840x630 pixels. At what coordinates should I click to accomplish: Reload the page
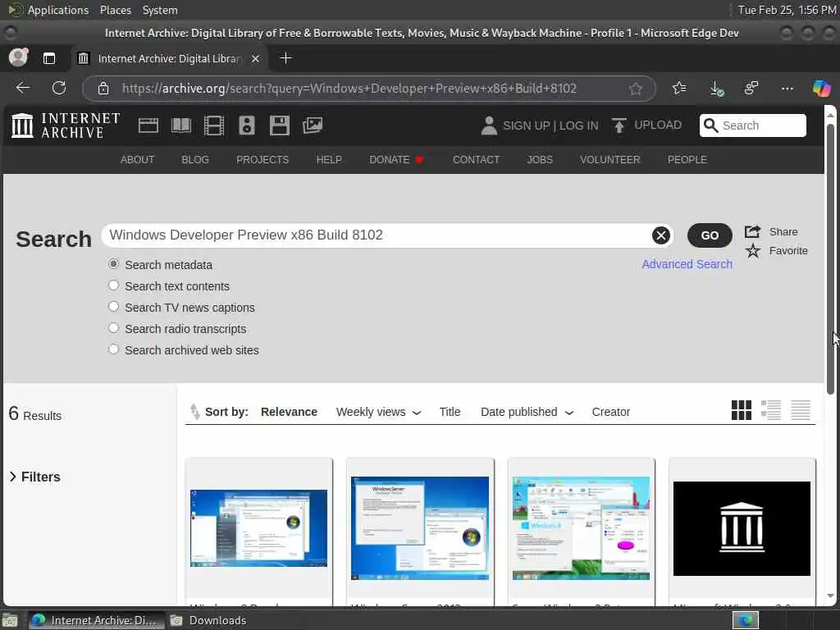click(59, 88)
